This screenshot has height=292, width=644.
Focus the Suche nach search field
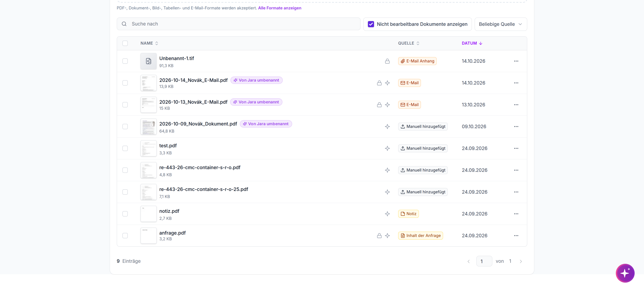[x=238, y=24]
